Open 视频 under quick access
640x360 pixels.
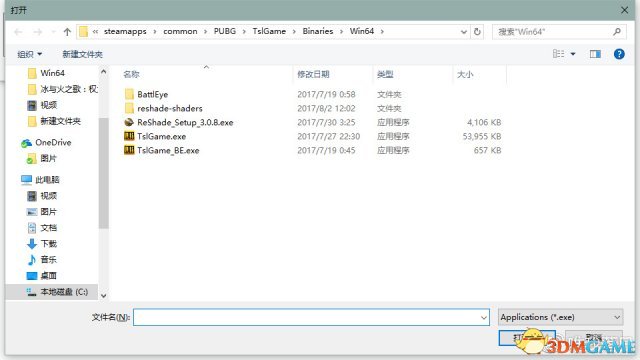pyautogui.click(x=48, y=105)
